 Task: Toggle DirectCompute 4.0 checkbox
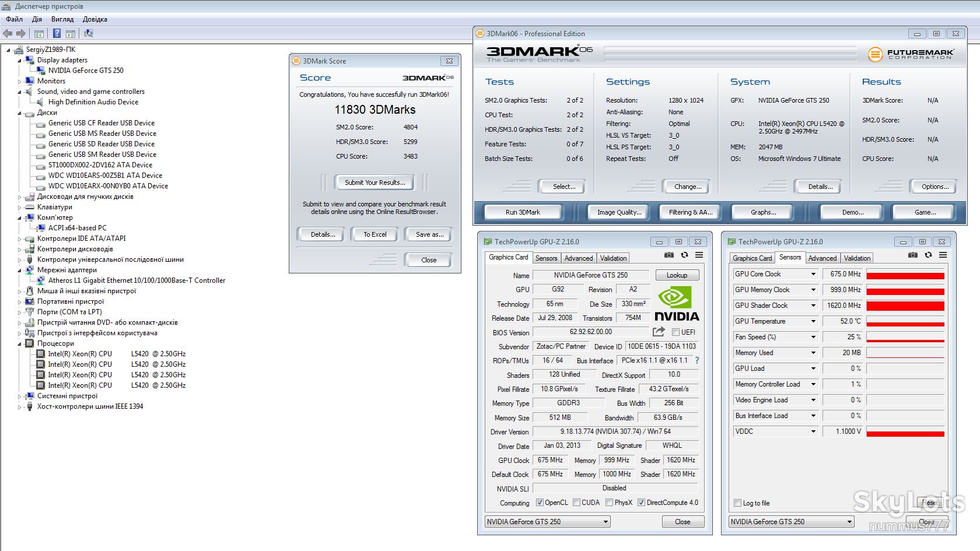coord(641,503)
